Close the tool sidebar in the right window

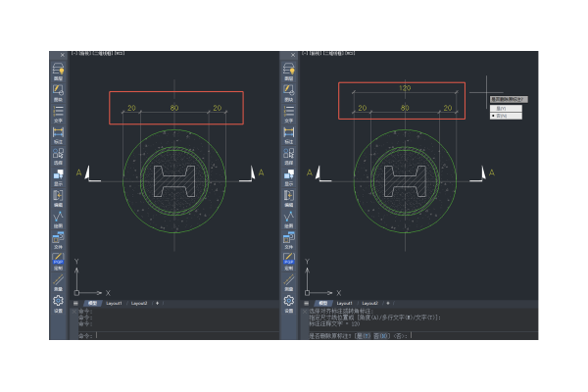293,55
